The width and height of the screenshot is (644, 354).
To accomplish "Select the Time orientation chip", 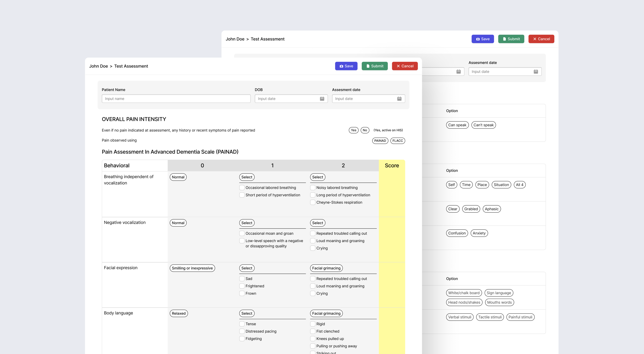I will point(466,185).
